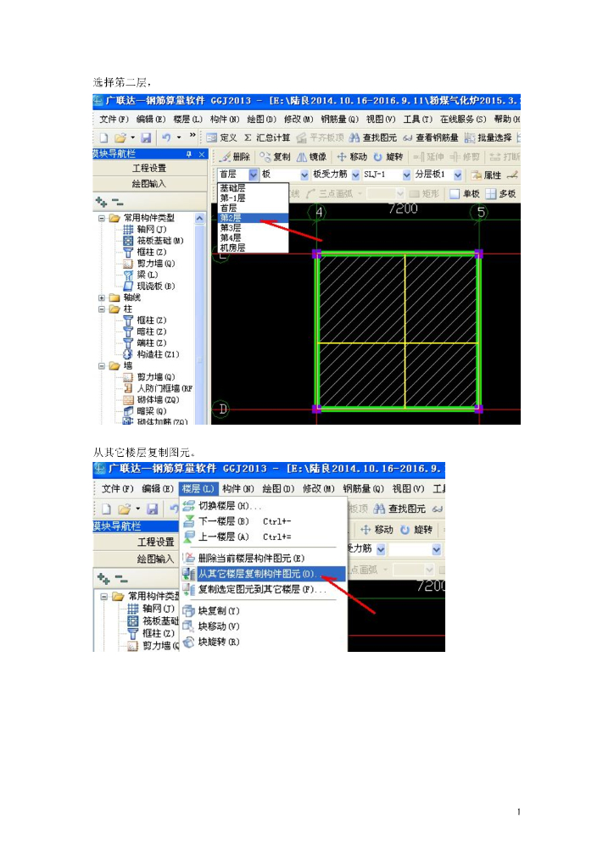Screen dimensions: 614x868
Task: Click the New file icon in upper screenshot
Action: pos(103,137)
